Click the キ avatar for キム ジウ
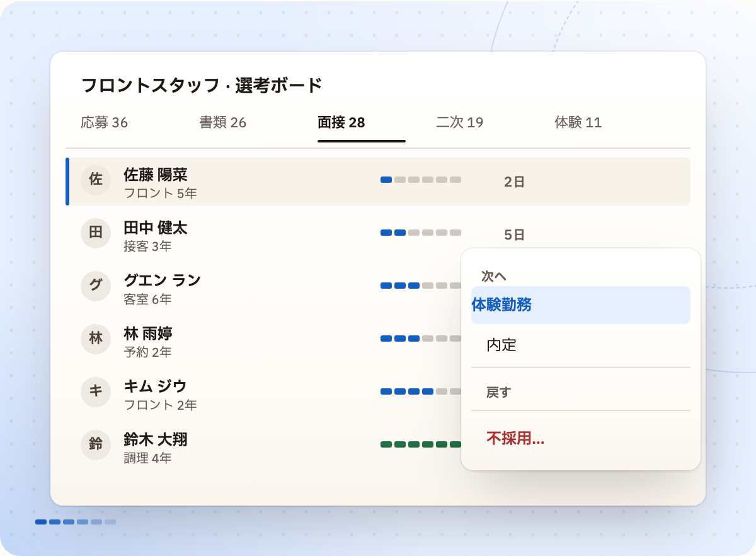The image size is (756, 556). tap(96, 392)
